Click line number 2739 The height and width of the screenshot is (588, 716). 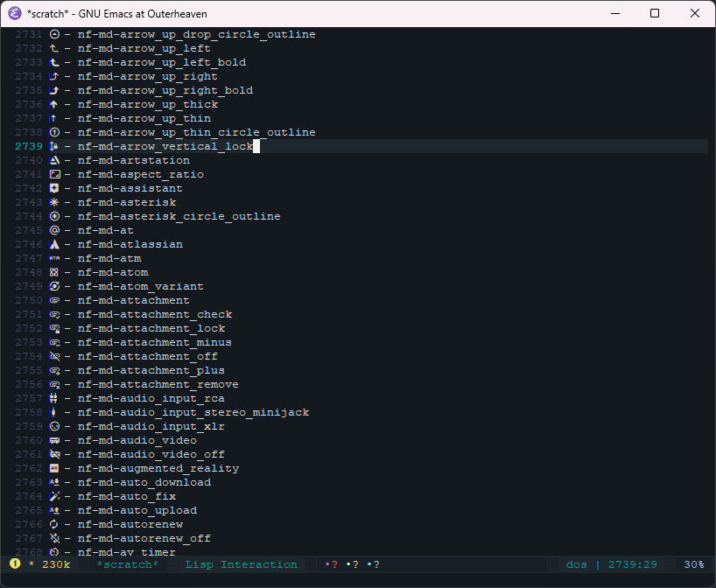point(29,146)
